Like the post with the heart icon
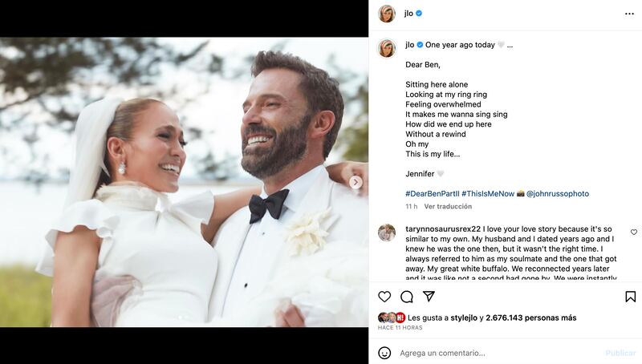 [385, 297]
